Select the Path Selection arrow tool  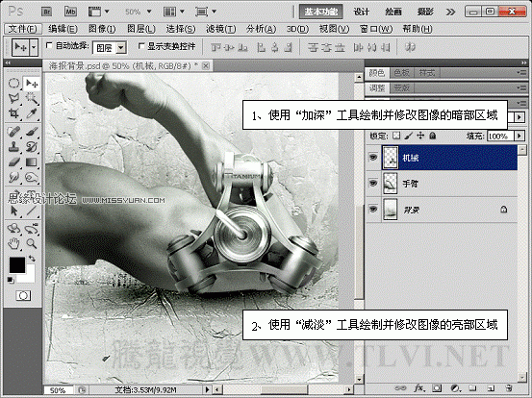coord(13,211)
